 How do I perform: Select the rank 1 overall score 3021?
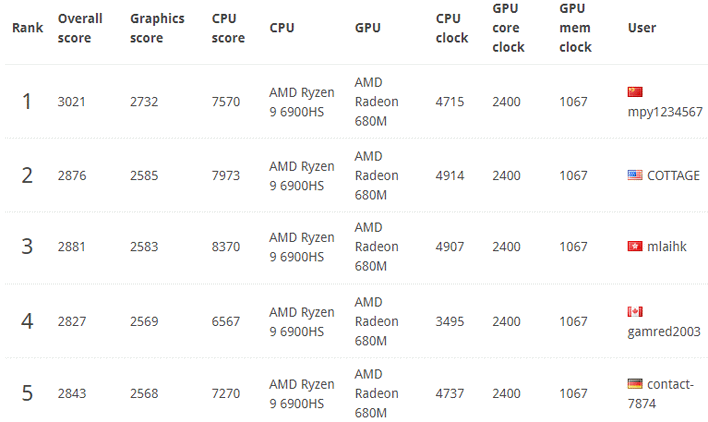point(71,102)
